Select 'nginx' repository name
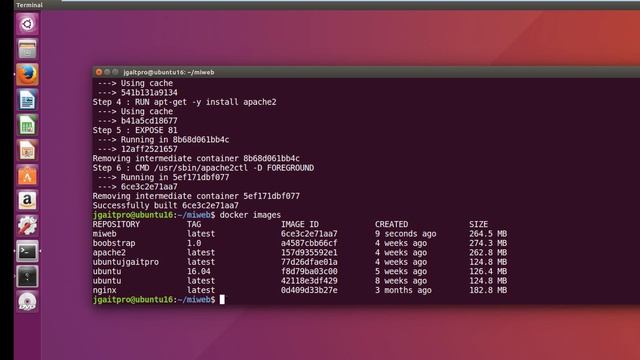The height and width of the screenshot is (360, 640). [x=104, y=290]
